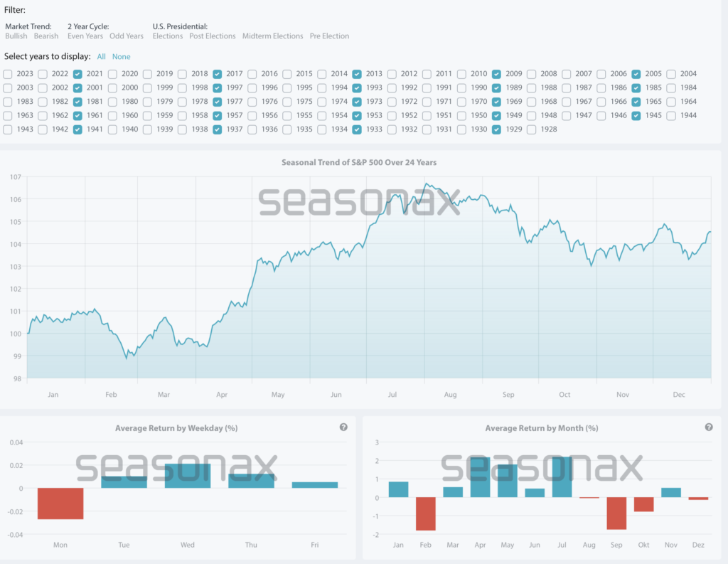
Task: Select all years via the All link
Action: coord(102,57)
